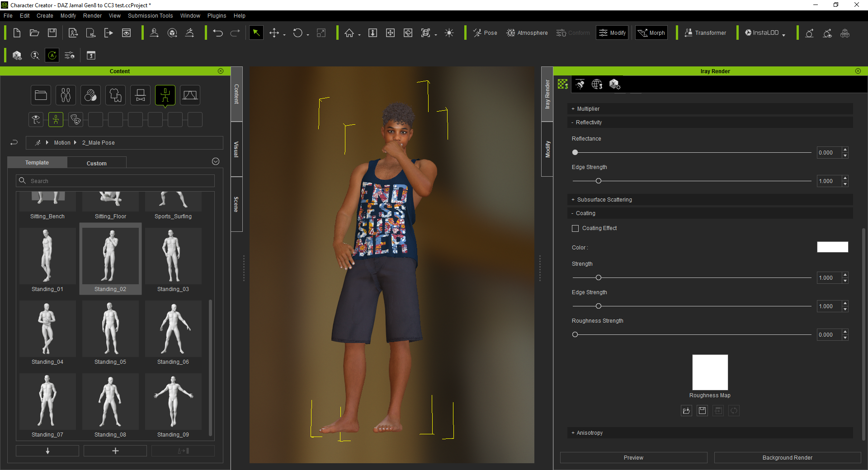This screenshot has width=868, height=470.
Task: Open the Visual side tab
Action: click(x=236, y=149)
